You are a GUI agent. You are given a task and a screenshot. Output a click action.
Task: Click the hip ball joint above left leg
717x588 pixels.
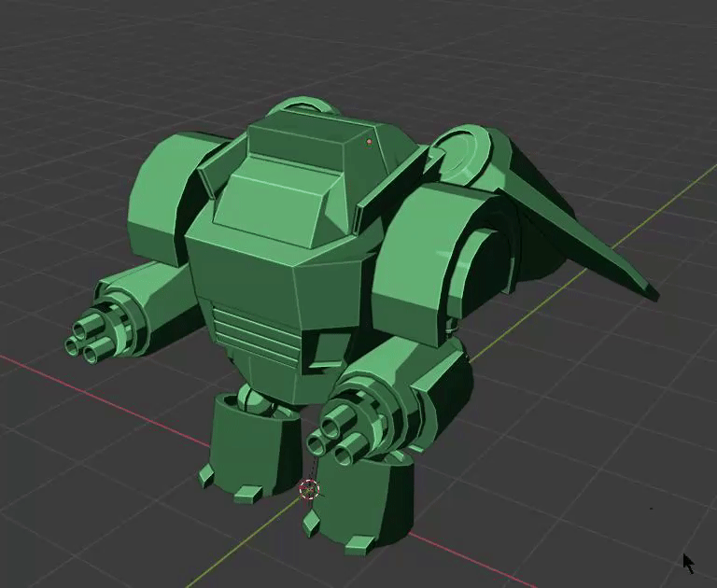[x=254, y=400]
